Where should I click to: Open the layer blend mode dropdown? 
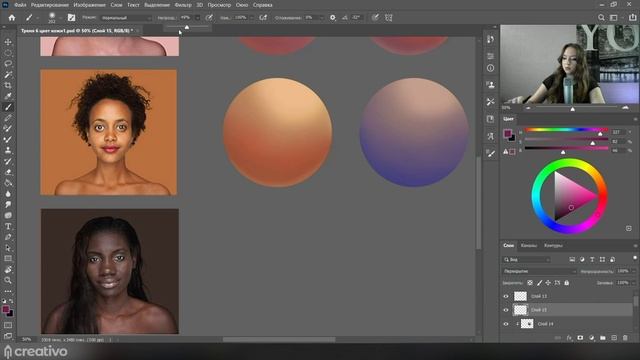coord(540,271)
